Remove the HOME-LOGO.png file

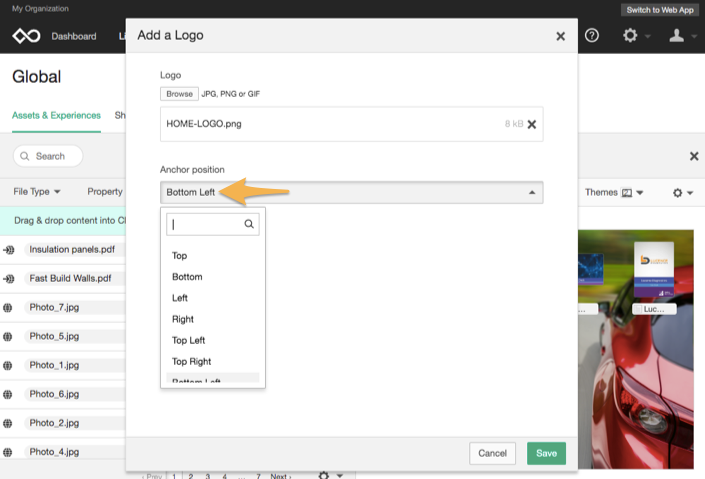click(531, 124)
